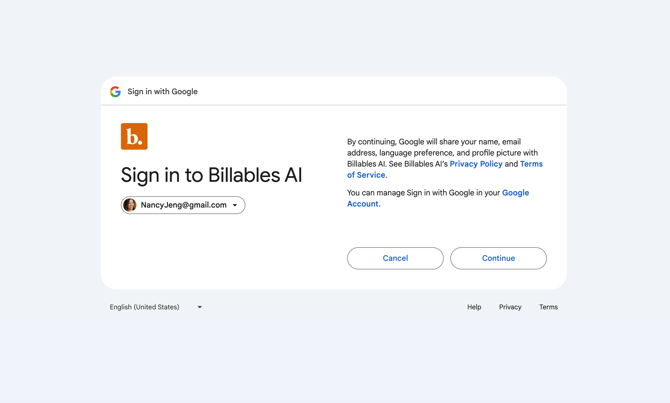Open the English (United States) language selector
670x403 pixels.
(x=145, y=307)
